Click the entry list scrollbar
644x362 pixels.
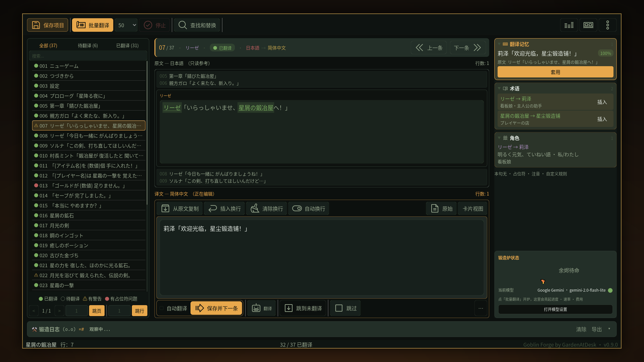coord(147,133)
